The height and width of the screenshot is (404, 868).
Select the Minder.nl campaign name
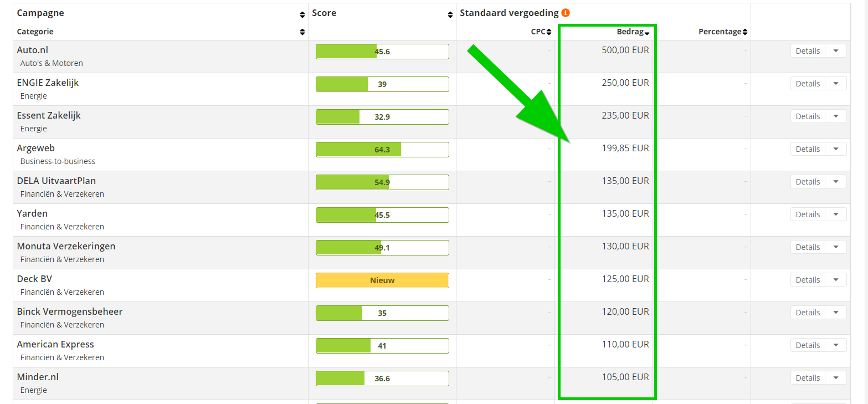(38, 377)
